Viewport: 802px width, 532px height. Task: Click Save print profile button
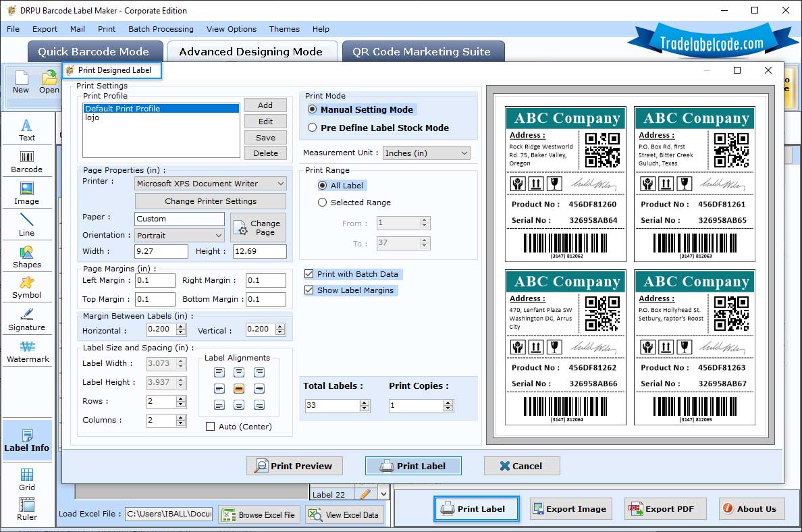click(265, 137)
